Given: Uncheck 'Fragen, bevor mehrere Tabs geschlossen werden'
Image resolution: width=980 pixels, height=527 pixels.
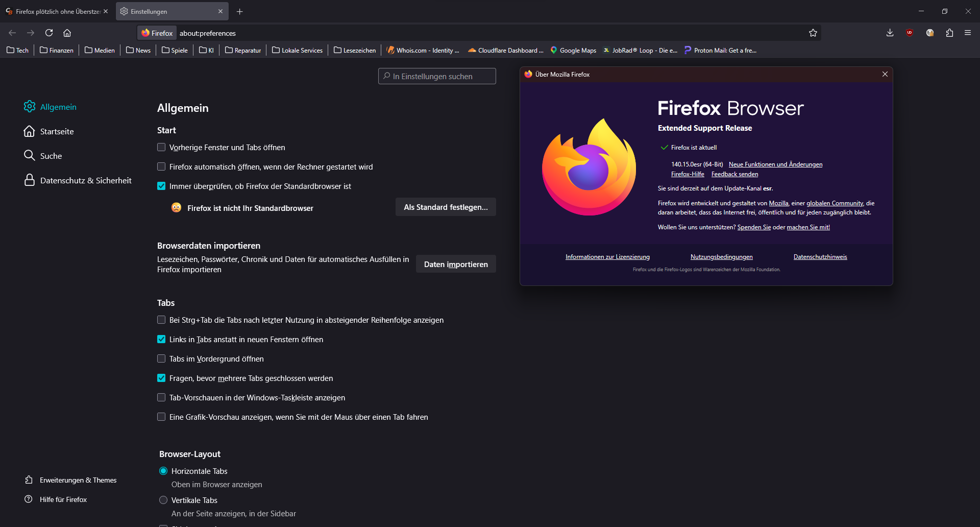Looking at the screenshot, I should point(161,378).
